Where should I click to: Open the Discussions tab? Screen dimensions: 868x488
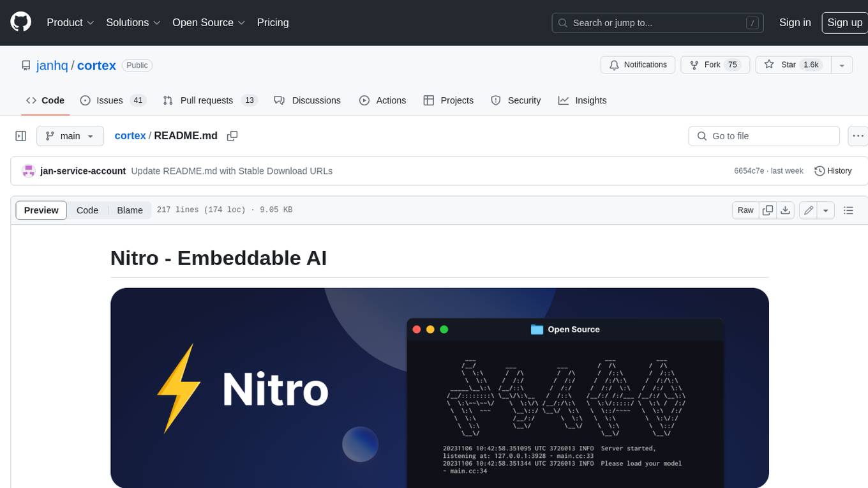(308, 100)
